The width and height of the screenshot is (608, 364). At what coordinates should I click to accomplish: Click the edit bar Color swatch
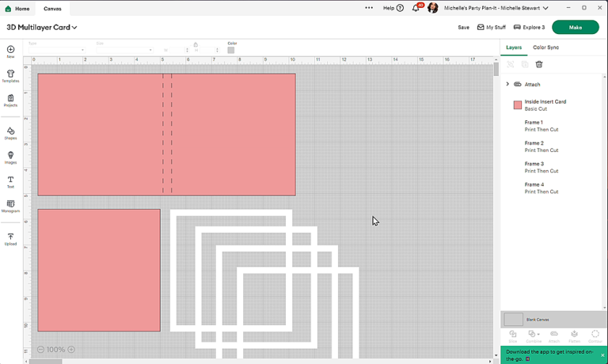(x=231, y=51)
